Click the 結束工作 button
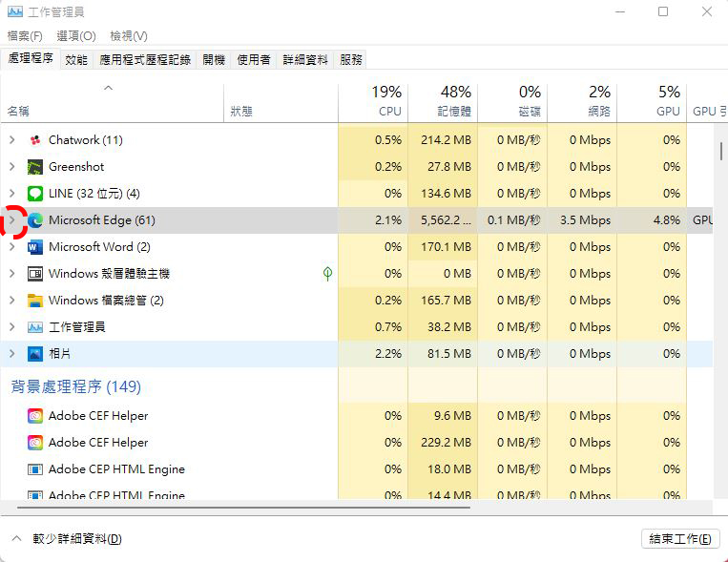This screenshot has width=728, height=562. click(680, 539)
